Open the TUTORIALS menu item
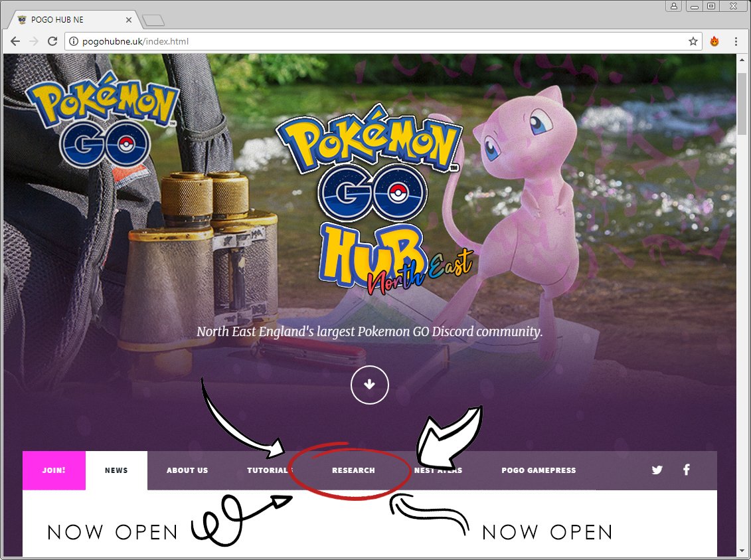The image size is (751, 560). 270,470
